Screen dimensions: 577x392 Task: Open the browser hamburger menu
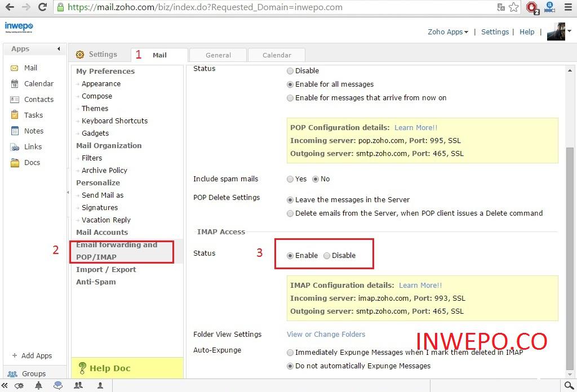pos(568,7)
